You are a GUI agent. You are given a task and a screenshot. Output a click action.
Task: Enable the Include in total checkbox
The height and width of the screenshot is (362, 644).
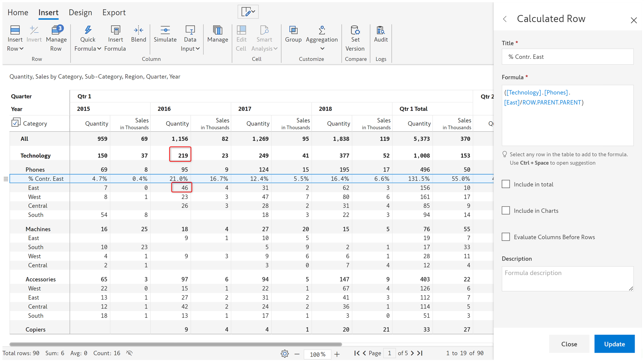[506, 184]
